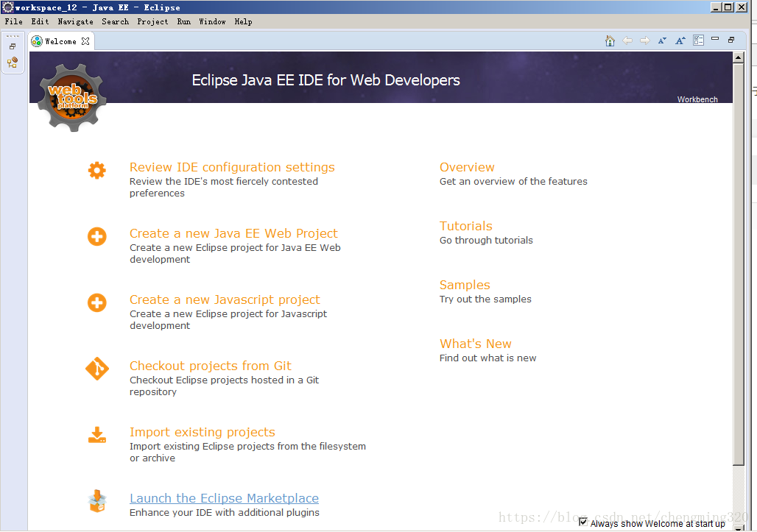Click the plus icon for Javascript project
The image size is (757, 532).
97,303
